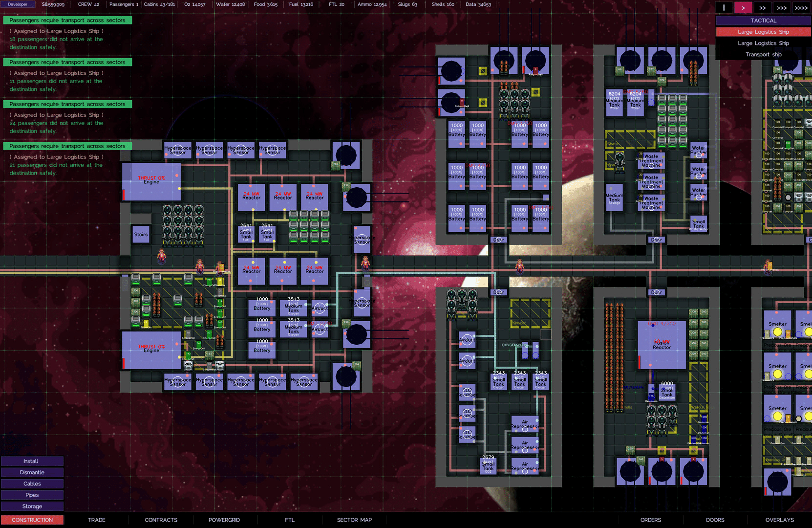Select the top Waste Treatment Machine

click(x=651, y=161)
